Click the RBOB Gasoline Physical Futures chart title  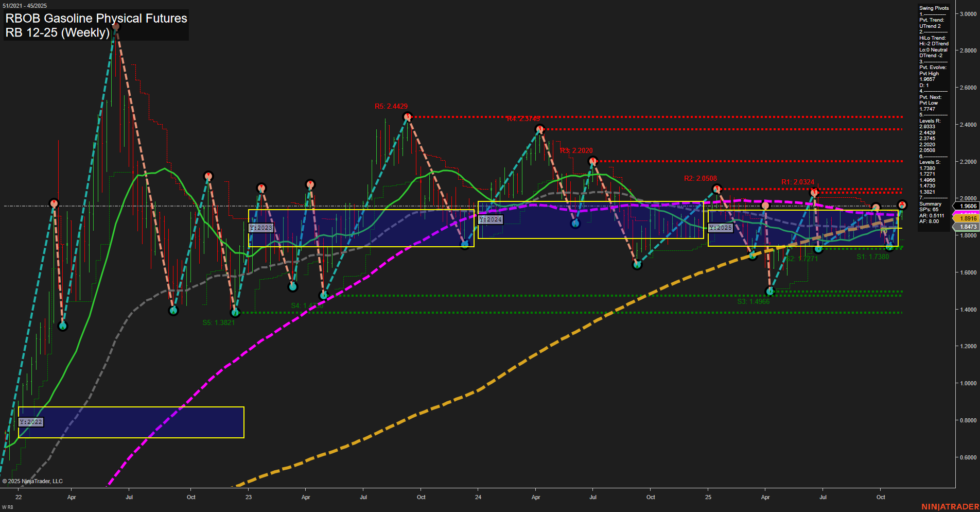click(x=95, y=18)
